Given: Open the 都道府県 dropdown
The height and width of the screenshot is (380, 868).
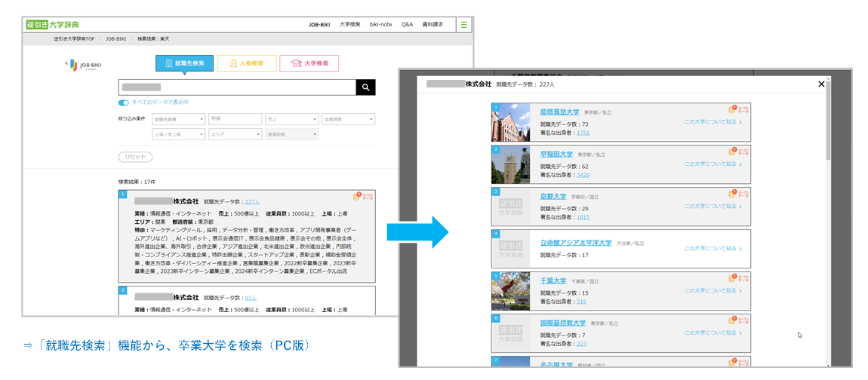Looking at the screenshot, I should (x=292, y=134).
